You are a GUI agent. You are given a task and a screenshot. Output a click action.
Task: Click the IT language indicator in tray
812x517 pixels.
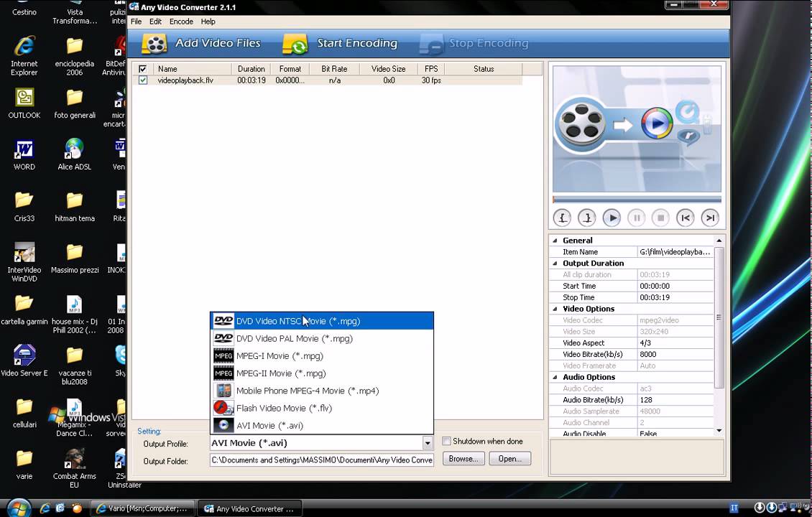click(x=734, y=508)
